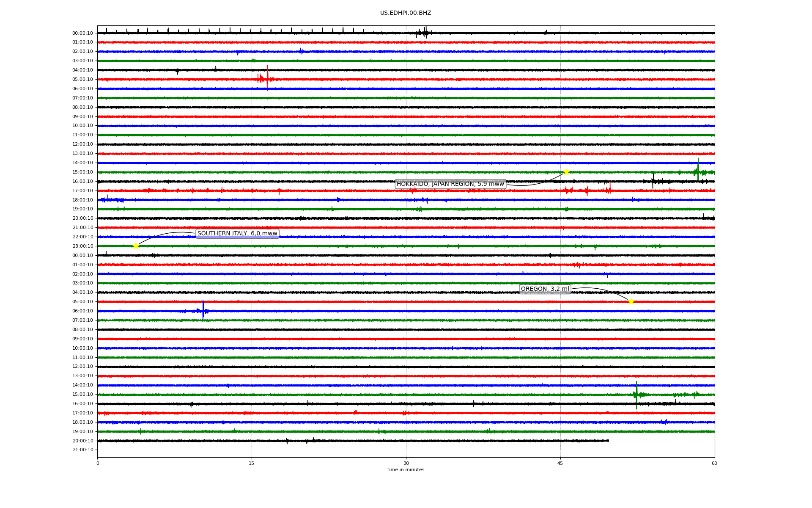Click the Hokkaido earthquake star marker
Viewport: 812px width, 508px height.
pyautogui.click(x=566, y=172)
